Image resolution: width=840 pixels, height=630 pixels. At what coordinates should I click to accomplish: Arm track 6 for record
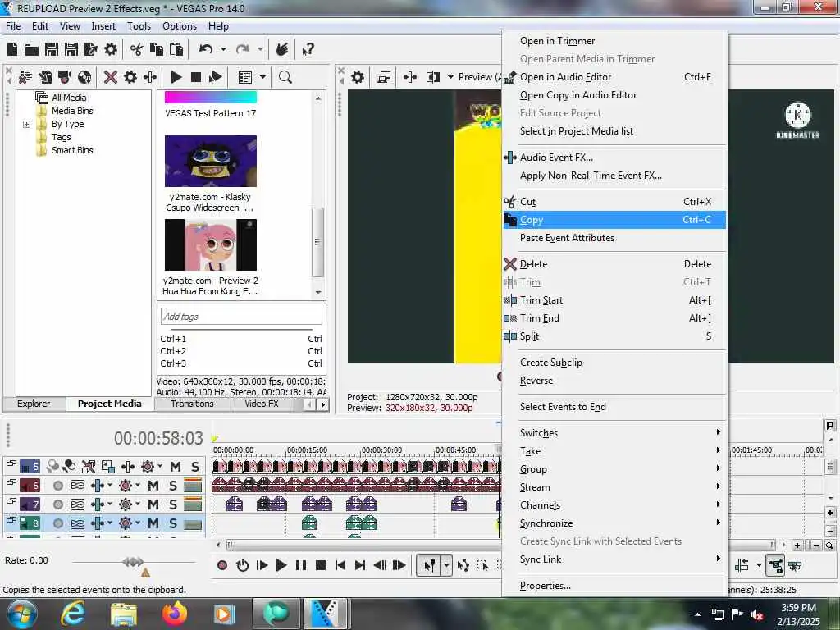(58, 486)
